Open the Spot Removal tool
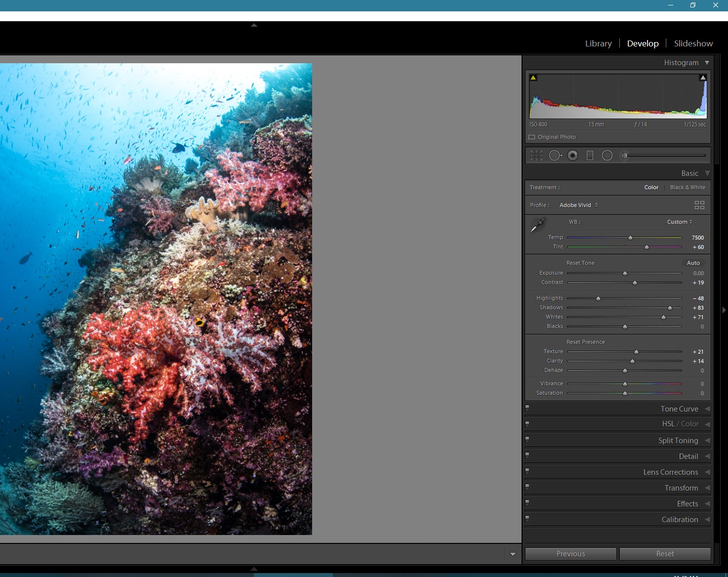The width and height of the screenshot is (728, 577). 555,155
